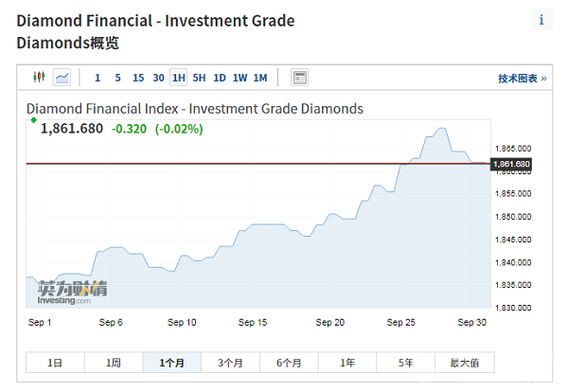Select the 最大值 range button
Image resolution: width=568 pixels, height=392 pixels.
click(464, 363)
